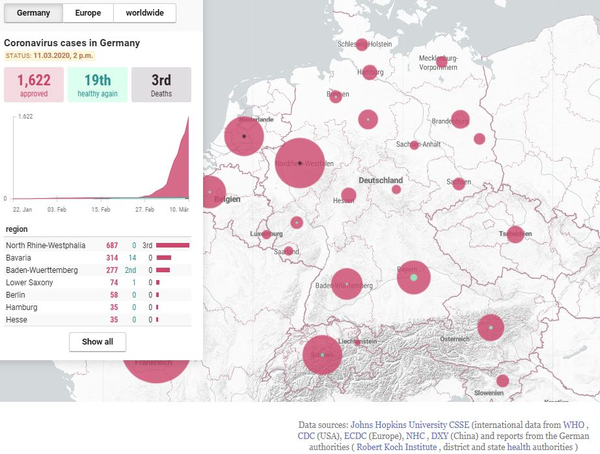The width and height of the screenshot is (600, 454).
Task: Open the Johns Hopkins University CSSE link
Action: pos(410,425)
